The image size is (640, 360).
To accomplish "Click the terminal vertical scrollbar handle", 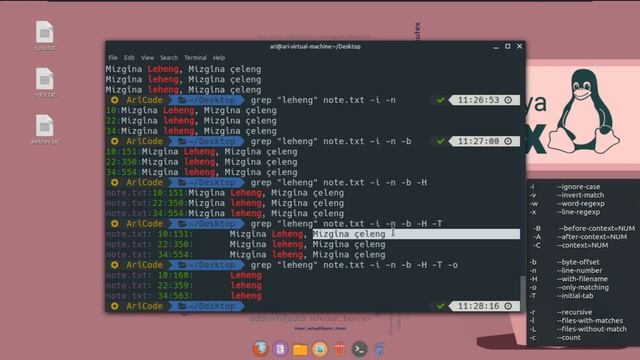I will (x=522, y=293).
